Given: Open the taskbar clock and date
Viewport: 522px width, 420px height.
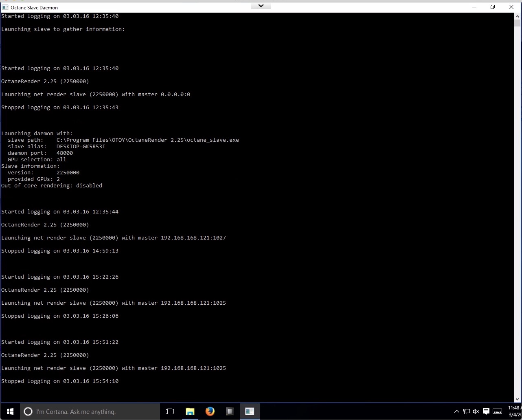Looking at the screenshot, I should pos(514,411).
